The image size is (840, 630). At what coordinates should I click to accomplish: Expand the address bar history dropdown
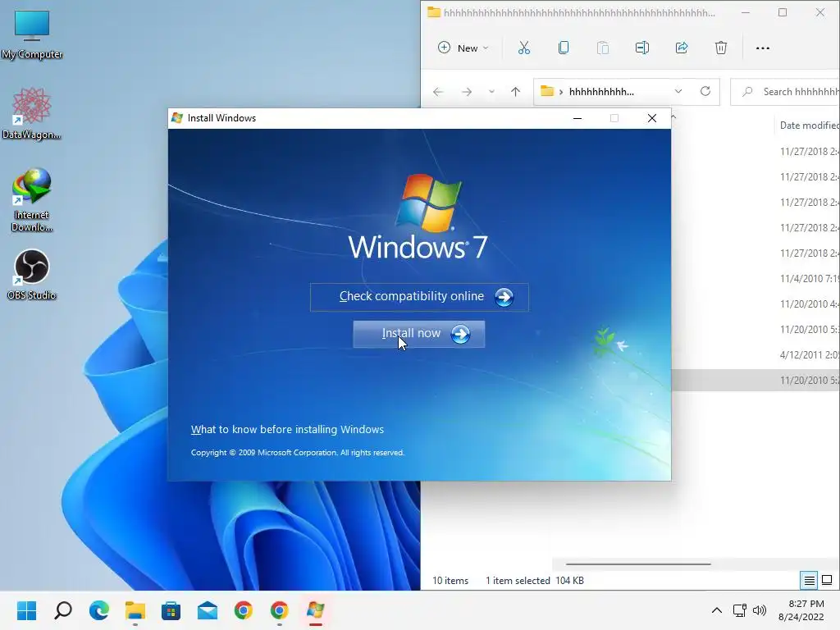[x=678, y=92]
